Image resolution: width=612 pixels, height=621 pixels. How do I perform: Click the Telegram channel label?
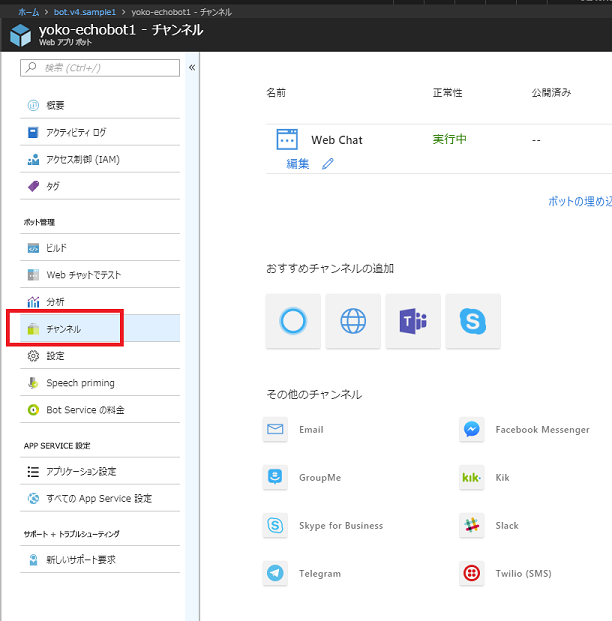320,573
